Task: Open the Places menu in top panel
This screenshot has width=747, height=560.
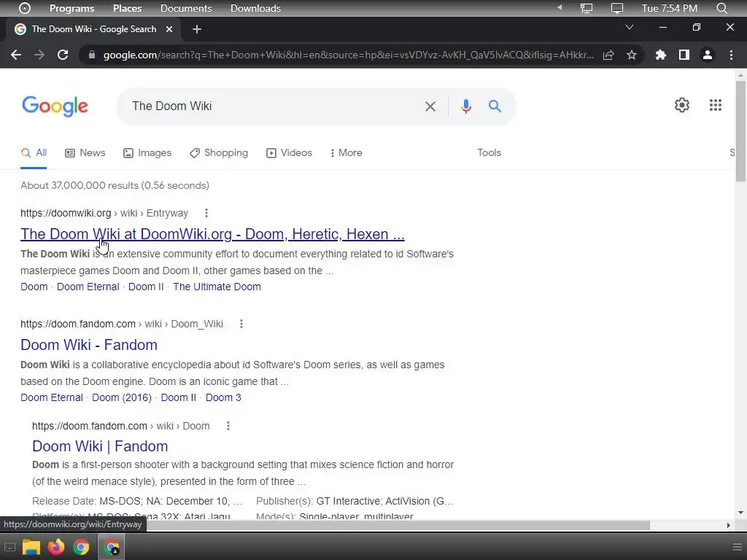Action: [x=127, y=8]
